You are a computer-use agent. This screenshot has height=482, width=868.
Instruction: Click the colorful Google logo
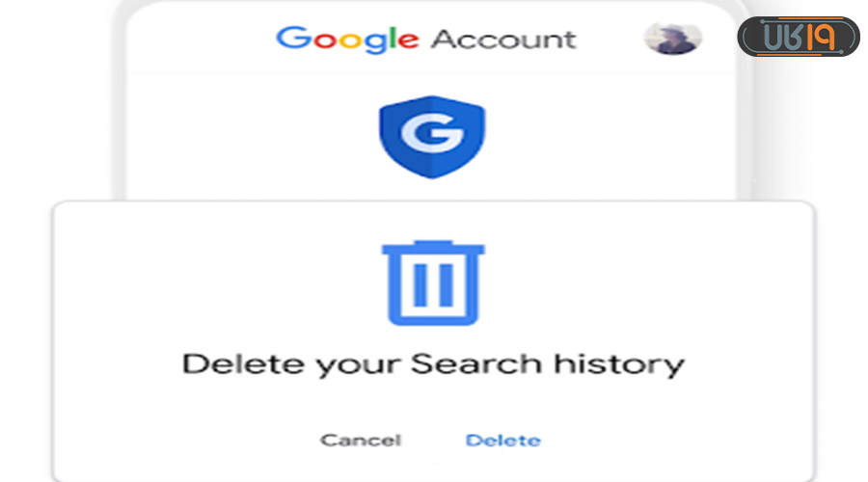click(x=347, y=40)
